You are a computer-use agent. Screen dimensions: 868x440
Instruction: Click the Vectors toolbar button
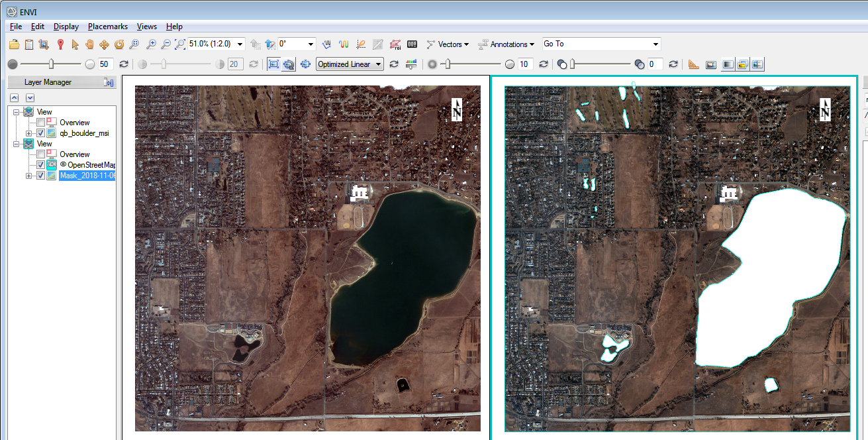[x=448, y=44]
